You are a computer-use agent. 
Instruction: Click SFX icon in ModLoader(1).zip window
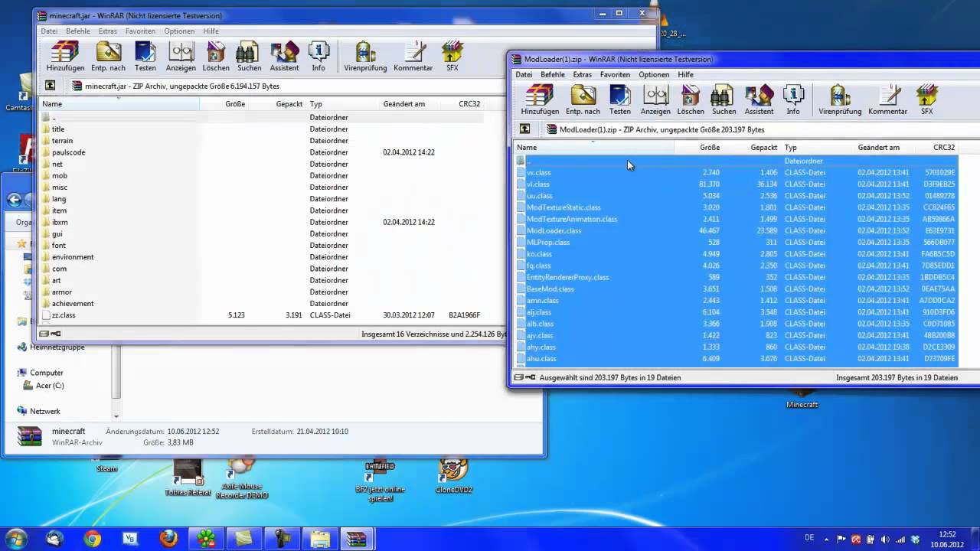(x=927, y=99)
